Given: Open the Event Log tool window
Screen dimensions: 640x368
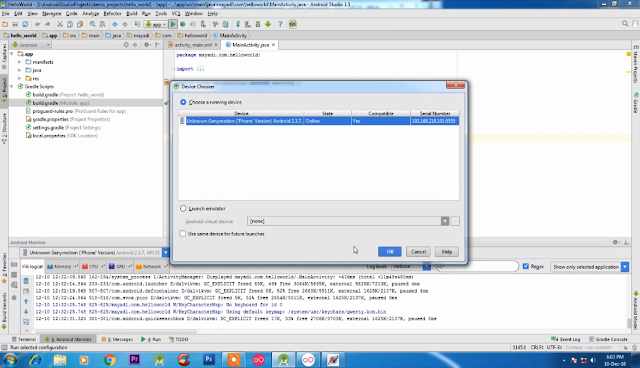Looking at the screenshot, I should (x=566, y=339).
